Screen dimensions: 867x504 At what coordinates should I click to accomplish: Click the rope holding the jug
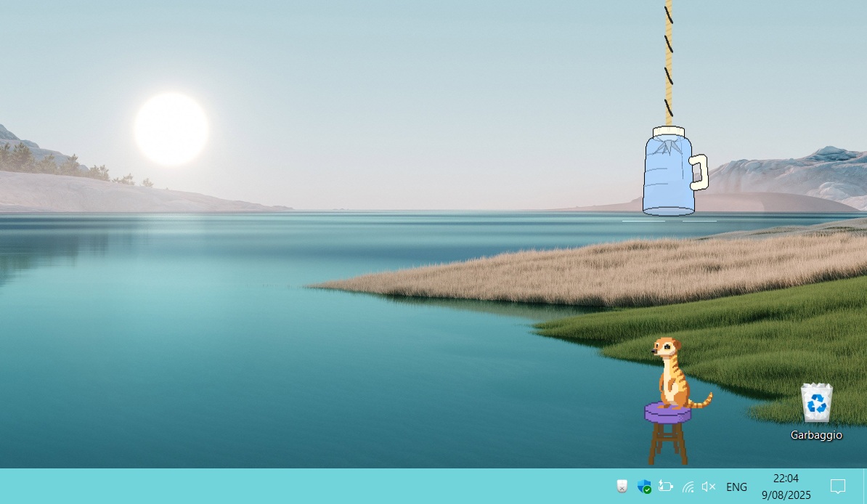tap(669, 63)
